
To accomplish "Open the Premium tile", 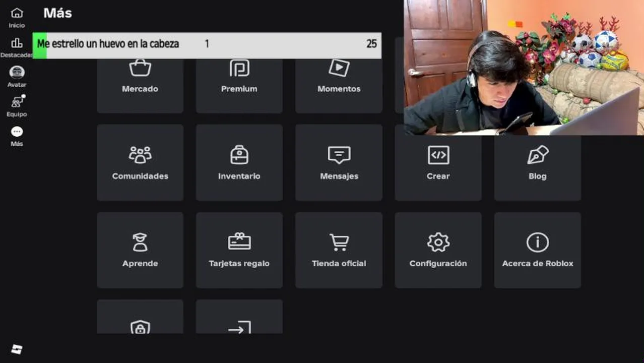I will point(239,85).
